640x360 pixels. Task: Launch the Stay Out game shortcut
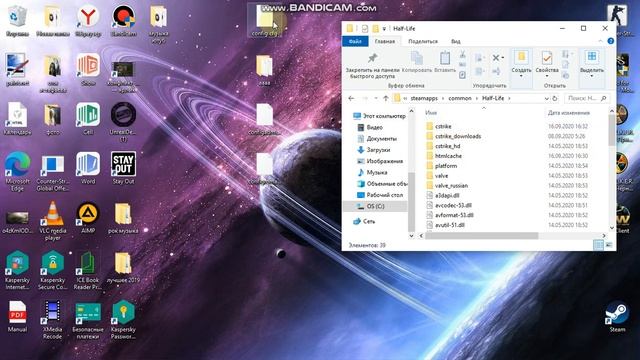(123, 168)
